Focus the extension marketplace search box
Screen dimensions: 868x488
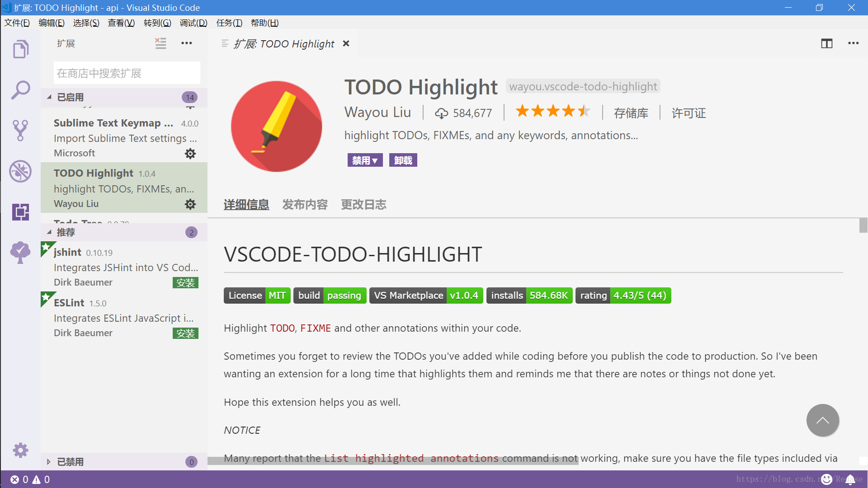[127, 73]
